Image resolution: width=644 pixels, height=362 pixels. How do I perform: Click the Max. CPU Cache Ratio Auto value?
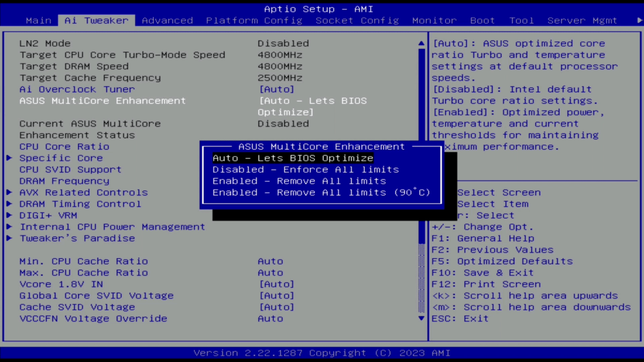[x=270, y=273]
